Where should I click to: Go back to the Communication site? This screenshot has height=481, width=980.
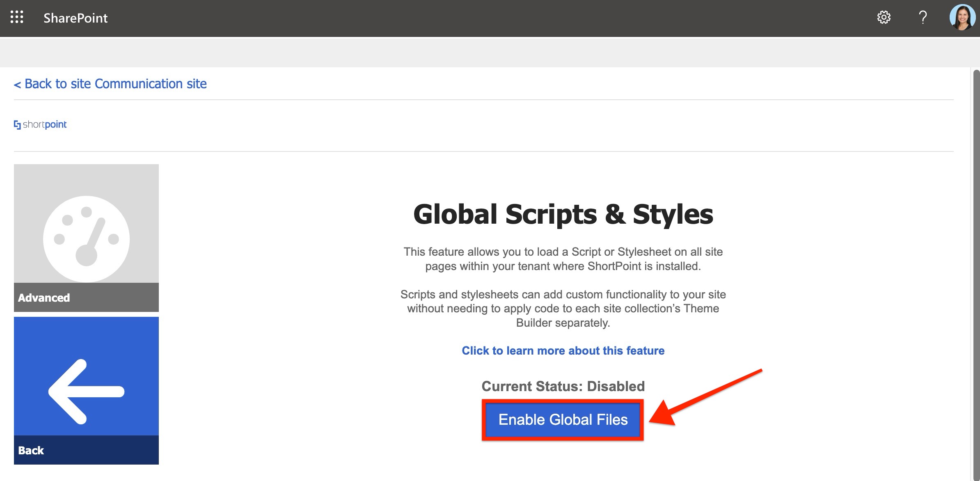click(115, 84)
